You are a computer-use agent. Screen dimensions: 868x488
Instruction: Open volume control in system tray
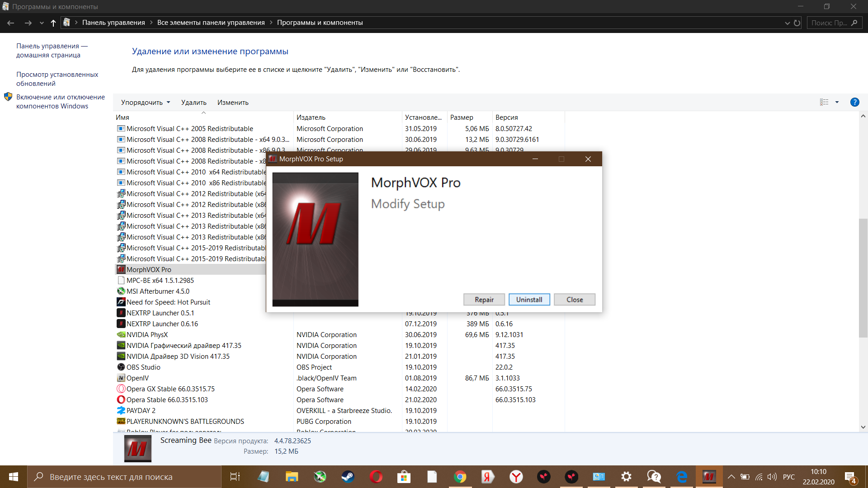(x=772, y=477)
